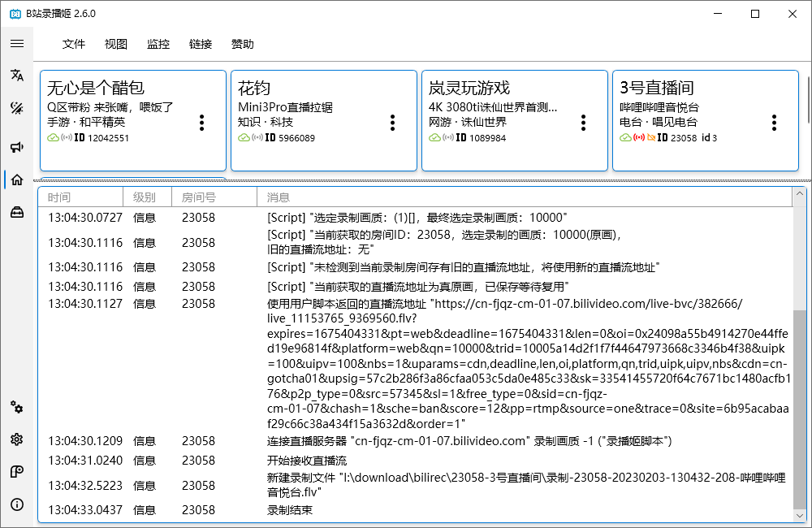This screenshot has height=528, width=812.
Task: Click room ID 12042551 text
Action: pos(108,138)
